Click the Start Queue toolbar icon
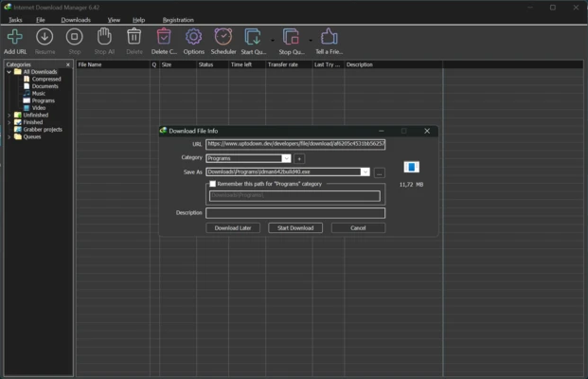 253,37
